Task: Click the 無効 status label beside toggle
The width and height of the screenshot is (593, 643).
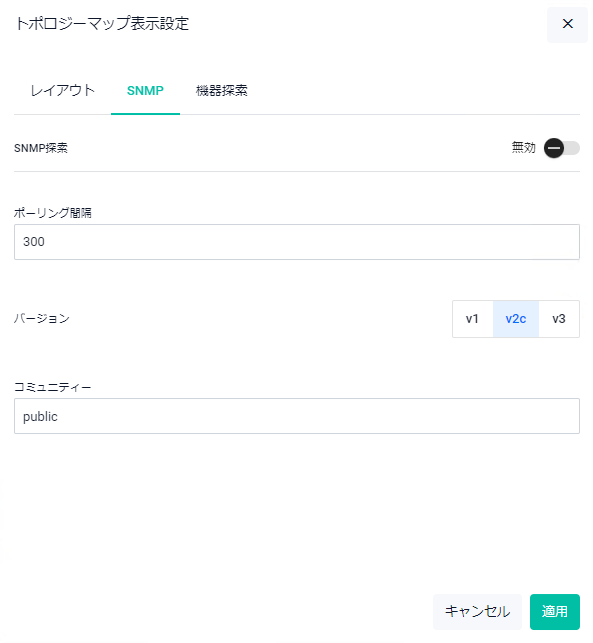Action: click(523, 148)
